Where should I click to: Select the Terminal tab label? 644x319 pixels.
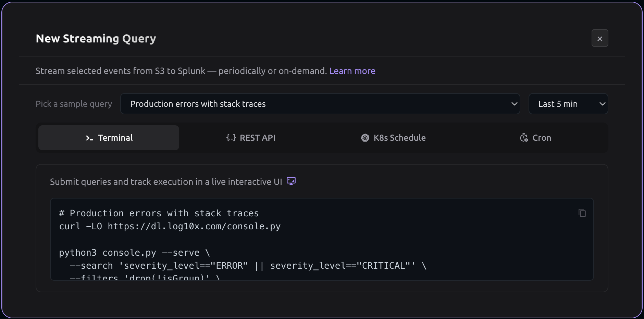point(115,138)
